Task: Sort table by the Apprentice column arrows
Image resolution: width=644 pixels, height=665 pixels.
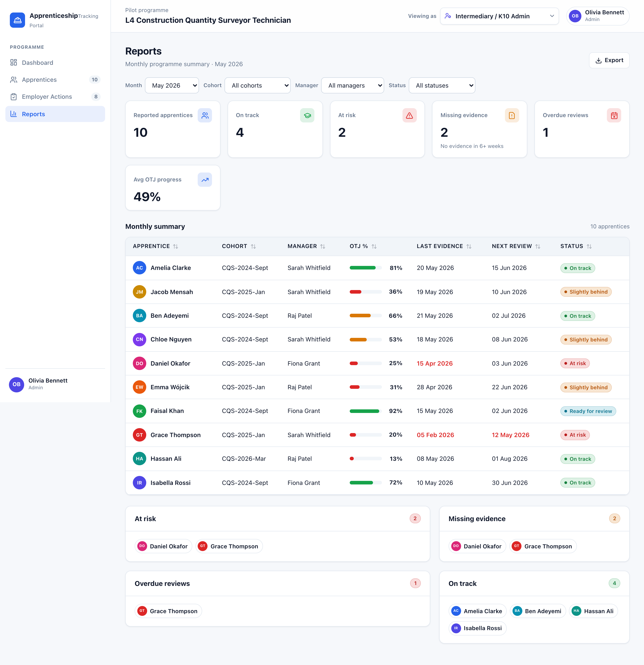Action: (x=176, y=246)
